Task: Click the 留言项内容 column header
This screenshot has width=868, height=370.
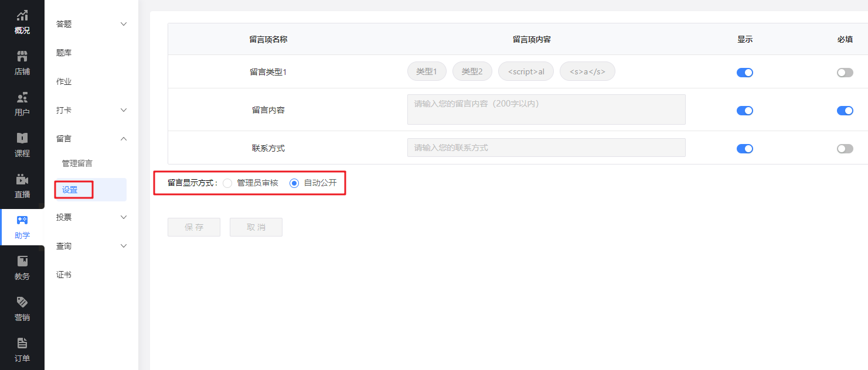Action: (x=532, y=39)
